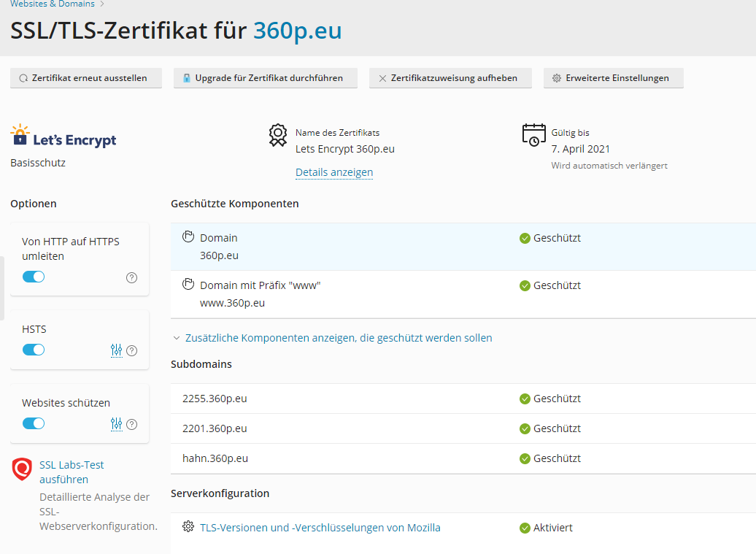This screenshot has width=756, height=554.
Task: Open Details anzeigen link
Action: [334, 172]
